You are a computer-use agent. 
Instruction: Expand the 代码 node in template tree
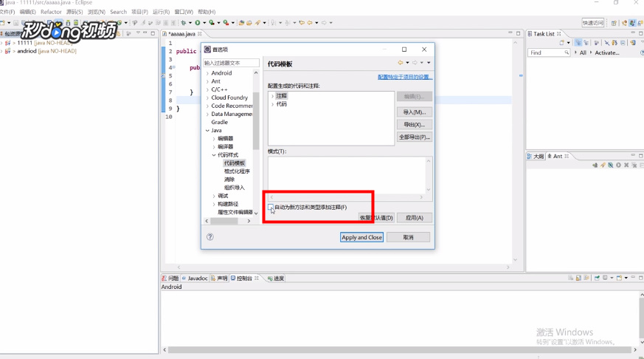click(x=272, y=104)
